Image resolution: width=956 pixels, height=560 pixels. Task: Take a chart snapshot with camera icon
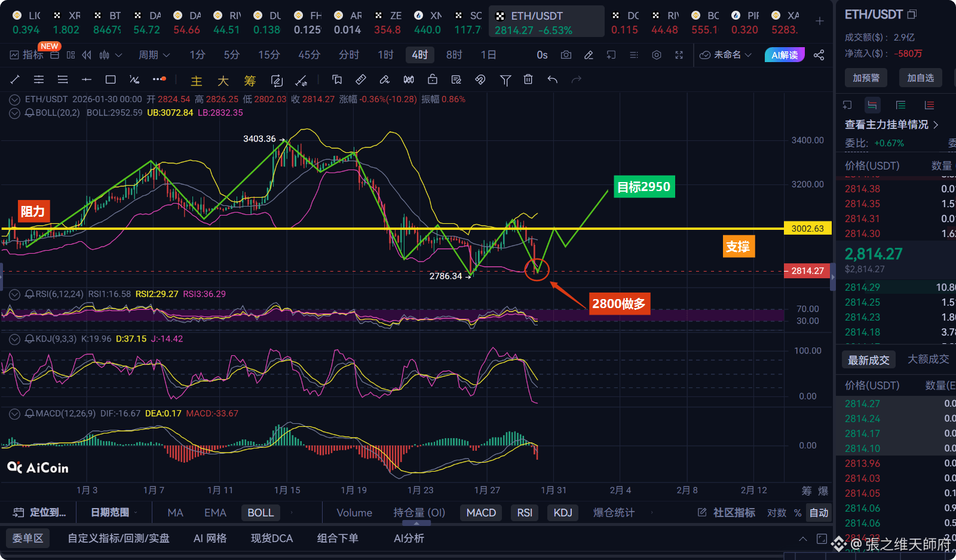[x=566, y=55]
